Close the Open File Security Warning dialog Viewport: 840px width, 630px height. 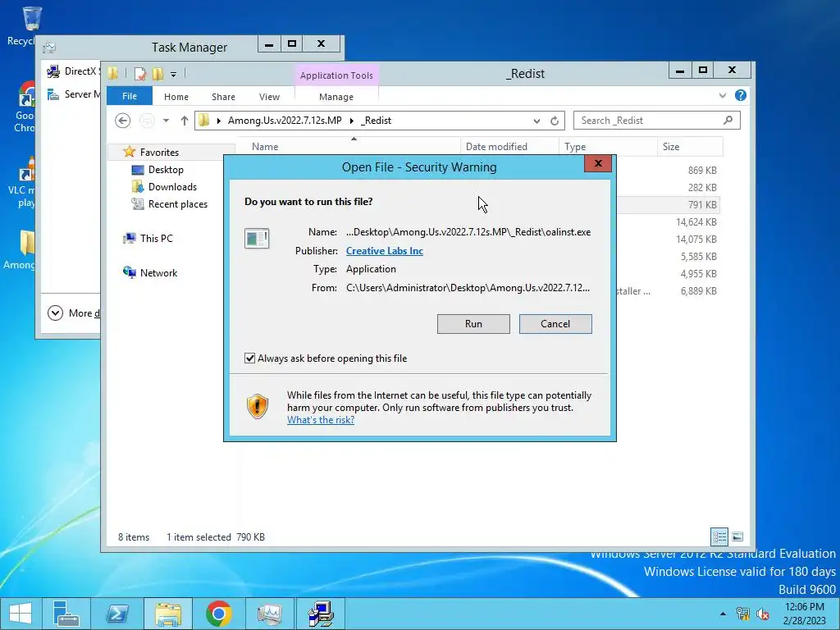click(598, 163)
